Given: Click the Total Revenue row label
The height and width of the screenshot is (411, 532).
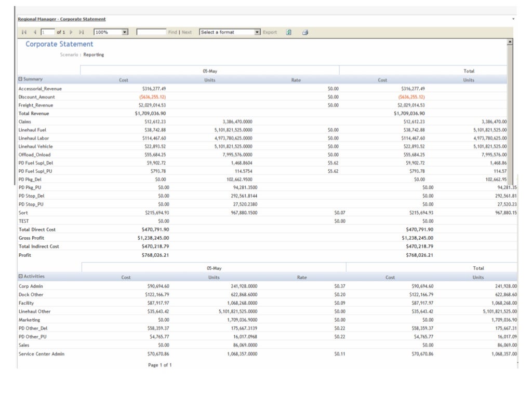Looking at the screenshot, I should coord(34,113).
